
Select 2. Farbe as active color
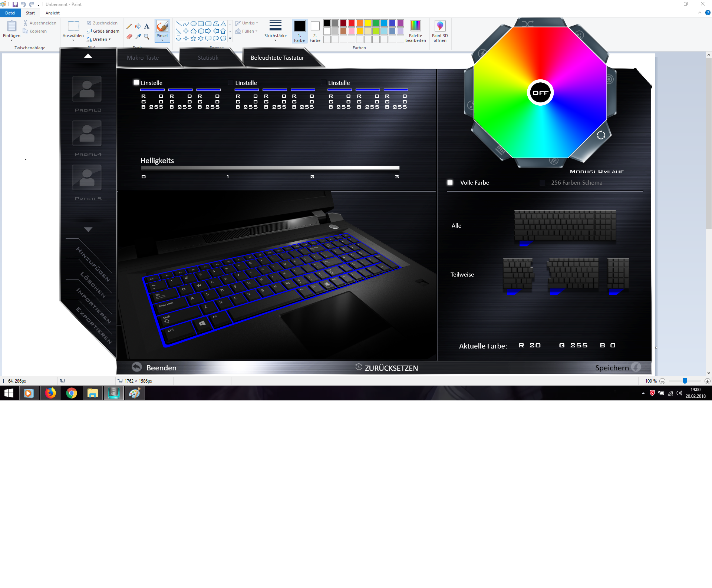[x=315, y=31]
